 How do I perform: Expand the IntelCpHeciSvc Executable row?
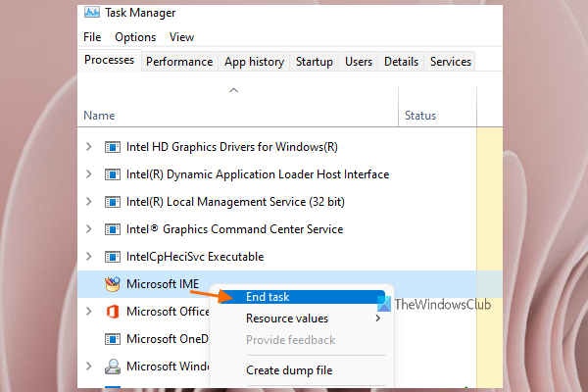tap(89, 257)
